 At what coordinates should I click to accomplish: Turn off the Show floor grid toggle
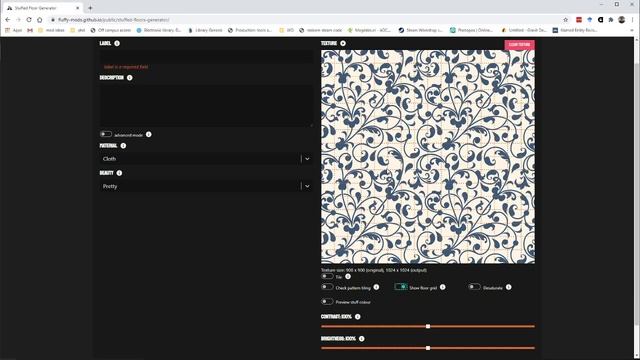[x=401, y=287]
